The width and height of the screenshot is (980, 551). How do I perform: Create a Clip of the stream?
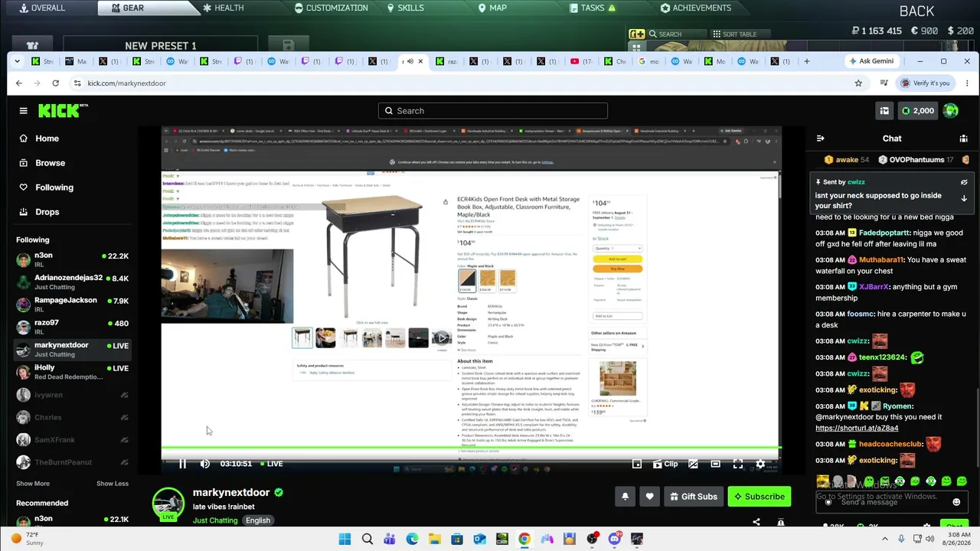coord(665,464)
